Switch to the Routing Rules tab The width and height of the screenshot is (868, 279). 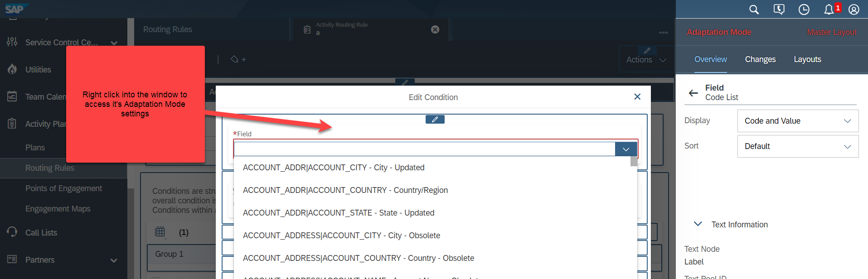point(168,29)
